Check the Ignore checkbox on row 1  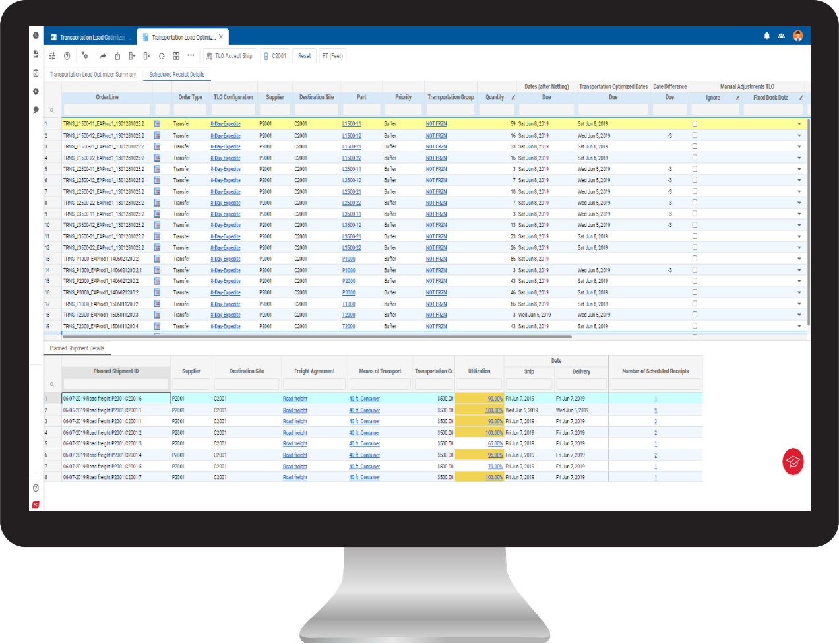coord(693,123)
